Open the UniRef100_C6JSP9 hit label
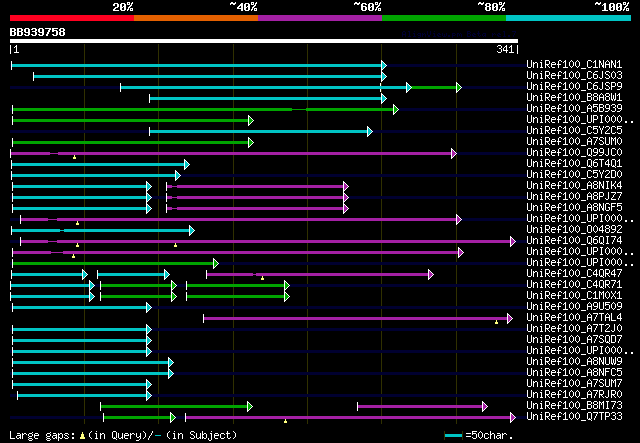 (574, 86)
